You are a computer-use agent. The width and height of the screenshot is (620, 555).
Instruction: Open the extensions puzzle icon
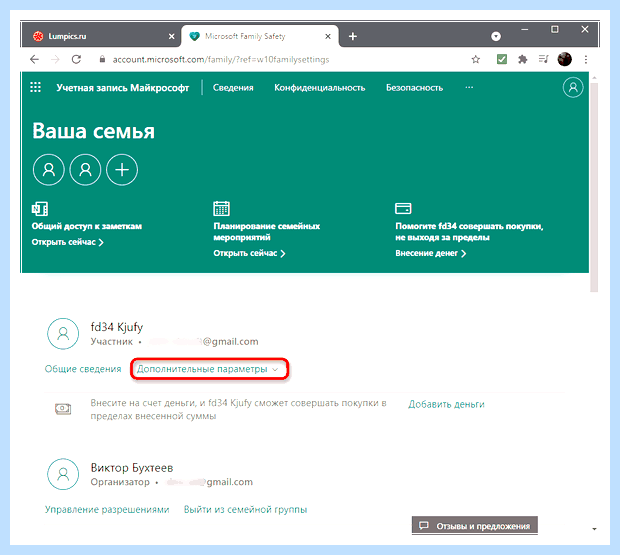point(523,59)
